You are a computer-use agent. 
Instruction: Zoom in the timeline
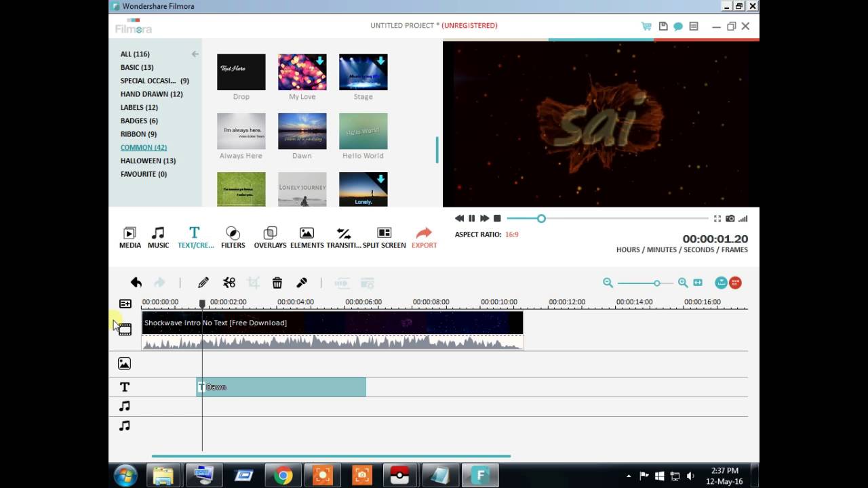click(683, 283)
